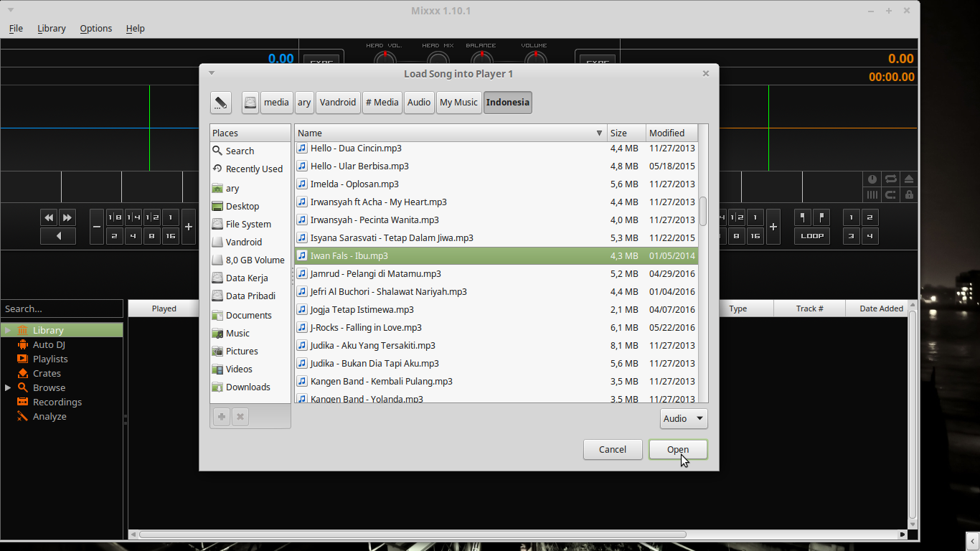Open the Audio file type dropdown
The width and height of the screenshot is (980, 551).
(x=683, y=418)
